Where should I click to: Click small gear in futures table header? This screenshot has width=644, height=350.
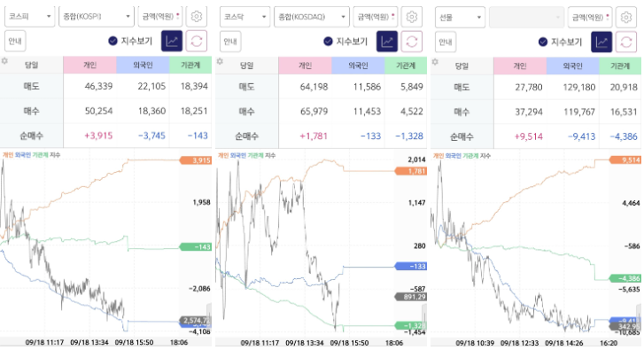435,62
